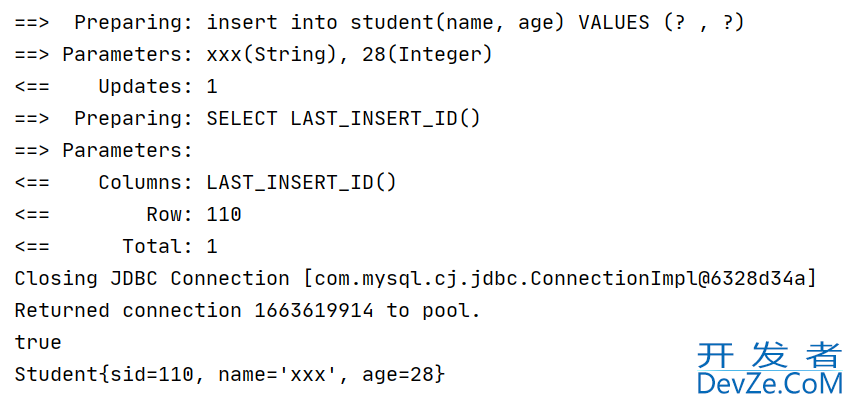This screenshot has height=405, width=853.
Task: Select the Student{sid=110 output text
Action: click(104, 375)
